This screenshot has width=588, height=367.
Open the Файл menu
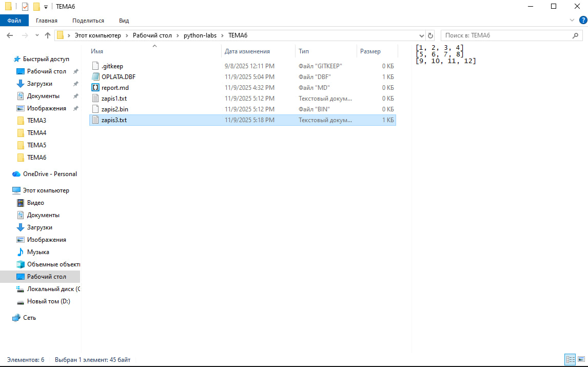pyautogui.click(x=14, y=21)
